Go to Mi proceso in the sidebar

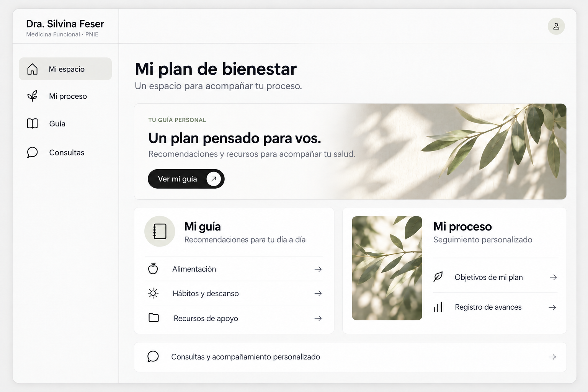coord(65,96)
